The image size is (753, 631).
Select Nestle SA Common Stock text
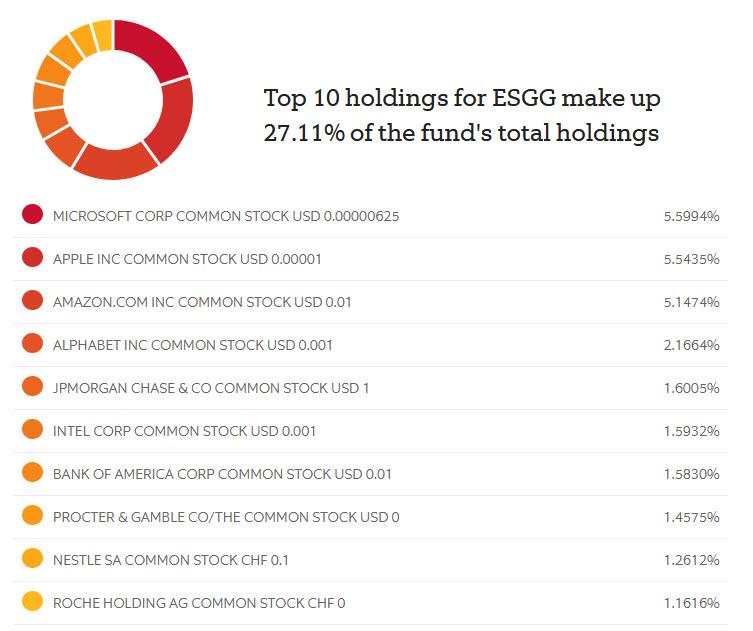(170, 560)
